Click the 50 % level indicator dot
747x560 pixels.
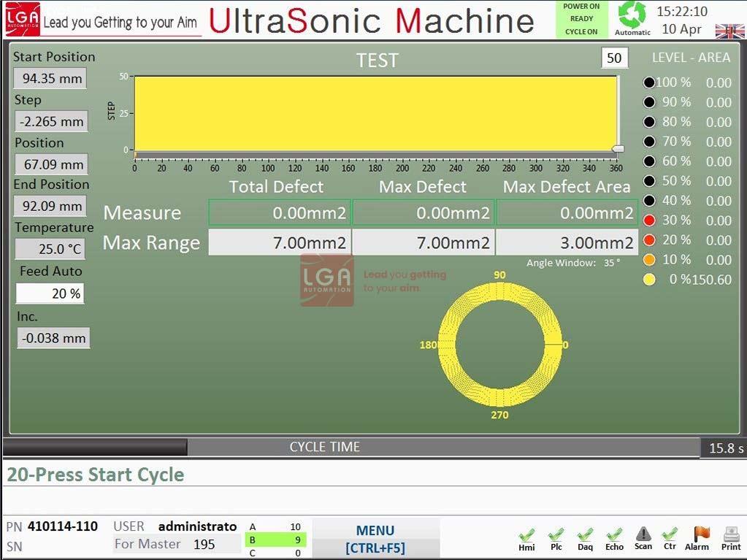tap(649, 180)
